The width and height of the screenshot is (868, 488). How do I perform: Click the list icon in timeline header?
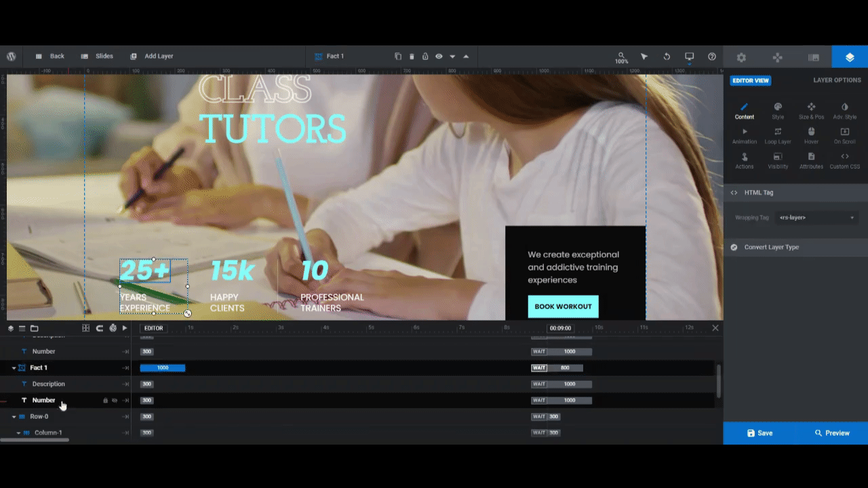coord(22,328)
